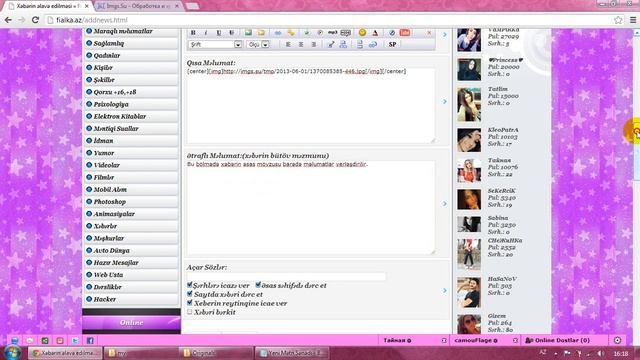
Task: Open the Photoshop category
Action: (x=131, y=202)
